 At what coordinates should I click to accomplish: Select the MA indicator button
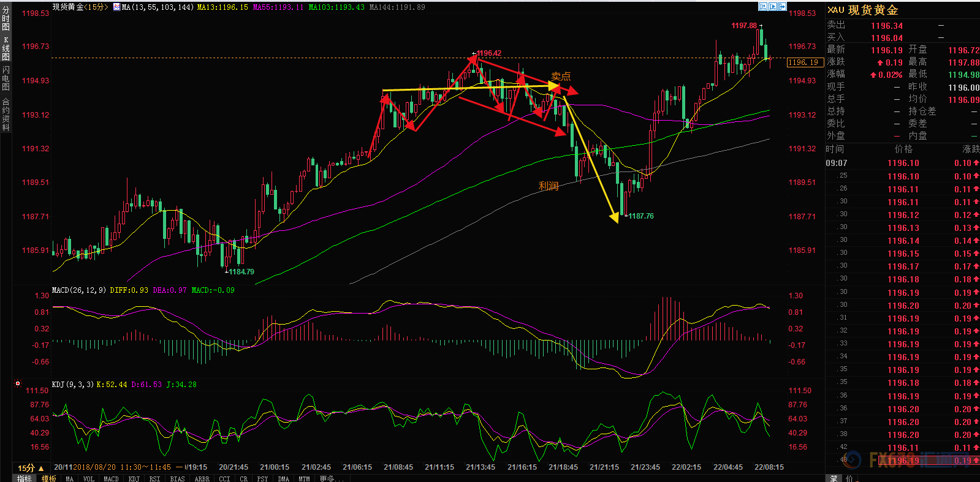pyautogui.click(x=69, y=479)
